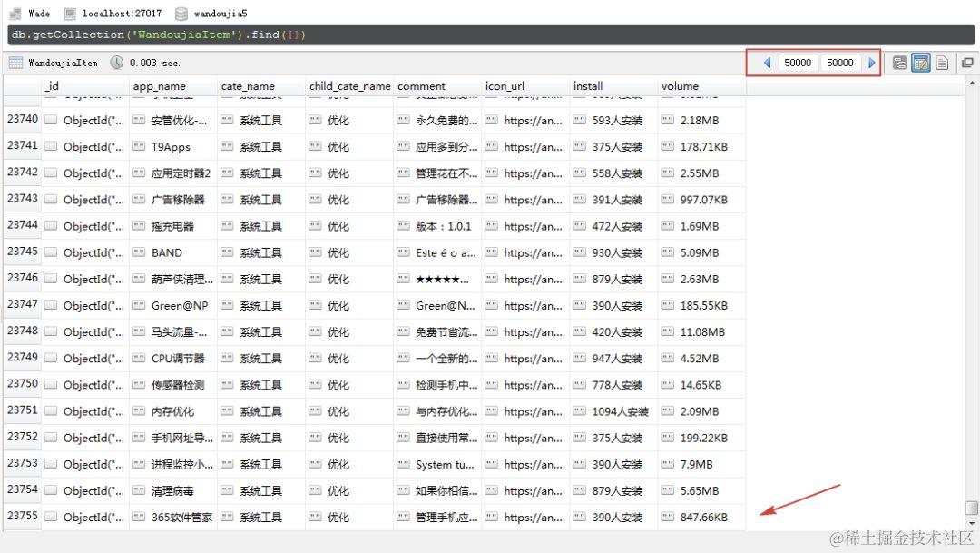Click the ObjectId type icon in row 23755

[51, 517]
